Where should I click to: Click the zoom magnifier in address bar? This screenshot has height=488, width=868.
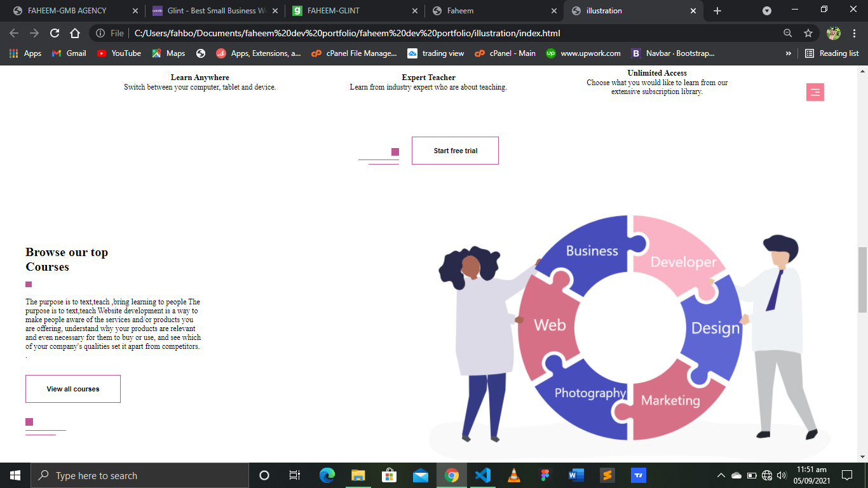point(788,33)
